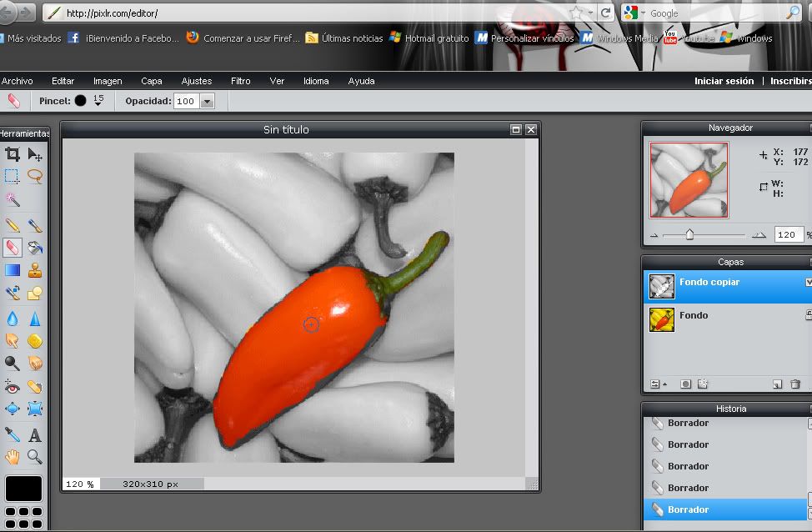The width and height of the screenshot is (812, 532).
Task: Reload the page in the browser
Action: pyautogui.click(x=605, y=13)
